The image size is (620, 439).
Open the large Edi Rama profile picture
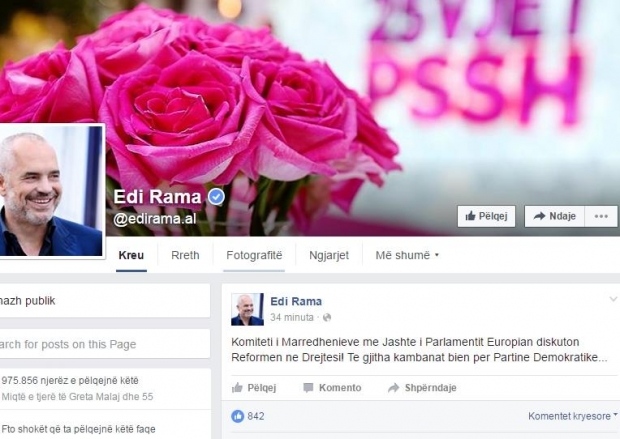tap(51, 191)
